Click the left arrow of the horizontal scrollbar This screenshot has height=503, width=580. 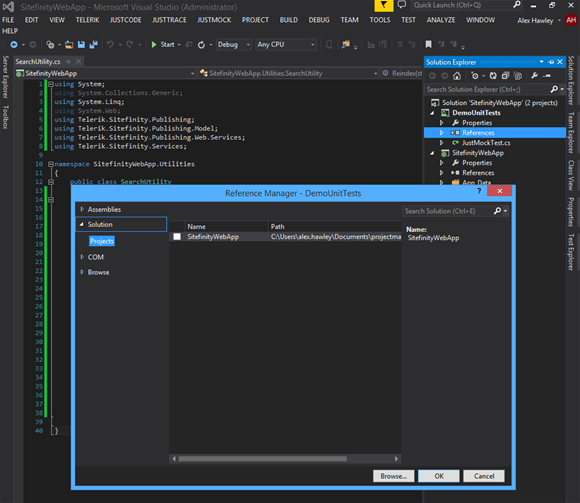[174, 459]
